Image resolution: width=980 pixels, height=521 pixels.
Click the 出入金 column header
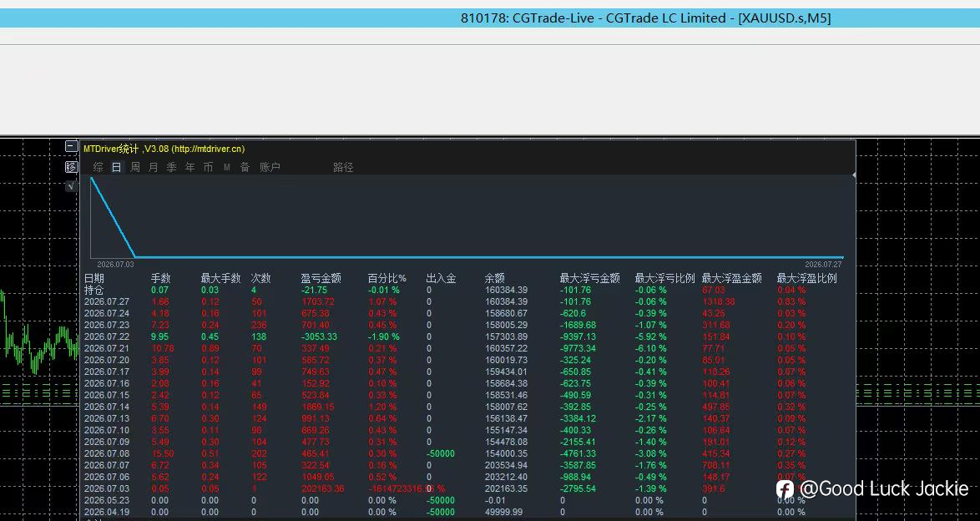click(x=442, y=278)
